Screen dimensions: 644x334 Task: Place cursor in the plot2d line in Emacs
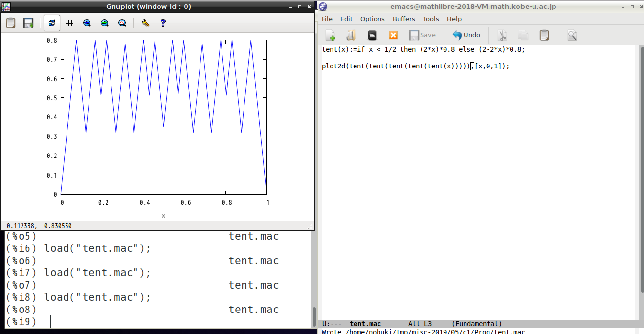pos(416,66)
